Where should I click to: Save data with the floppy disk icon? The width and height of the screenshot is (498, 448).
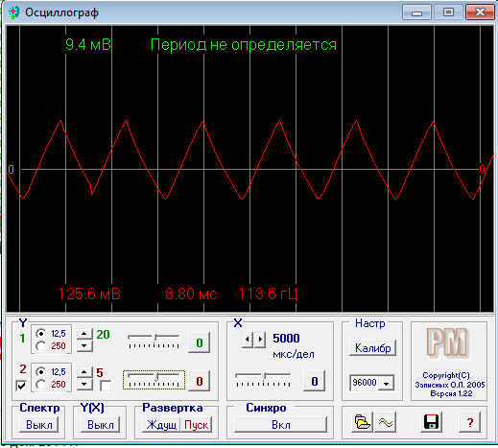pyautogui.click(x=431, y=422)
